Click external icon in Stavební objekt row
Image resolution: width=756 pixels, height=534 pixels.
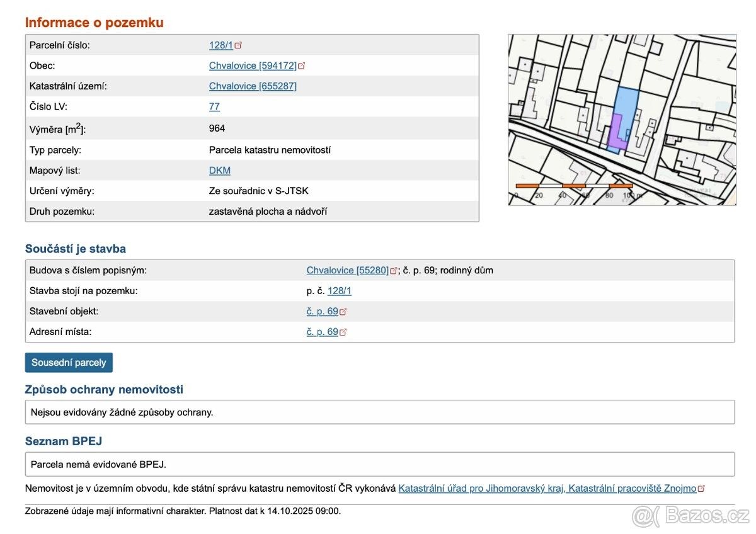pyautogui.click(x=343, y=312)
